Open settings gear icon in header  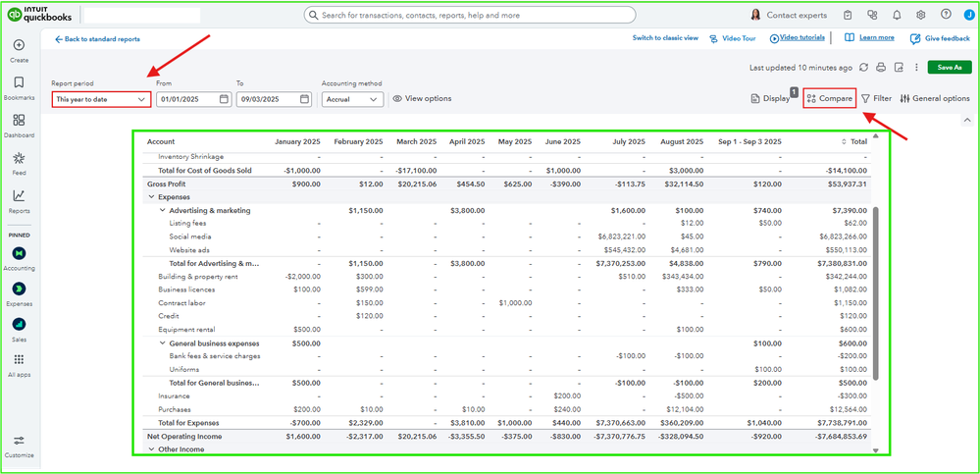921,15
